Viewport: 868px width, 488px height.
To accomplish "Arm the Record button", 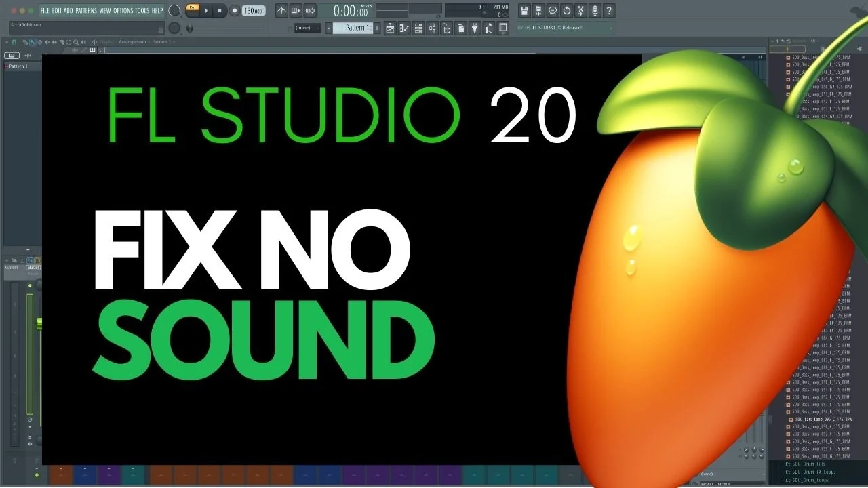I will tap(235, 11).
